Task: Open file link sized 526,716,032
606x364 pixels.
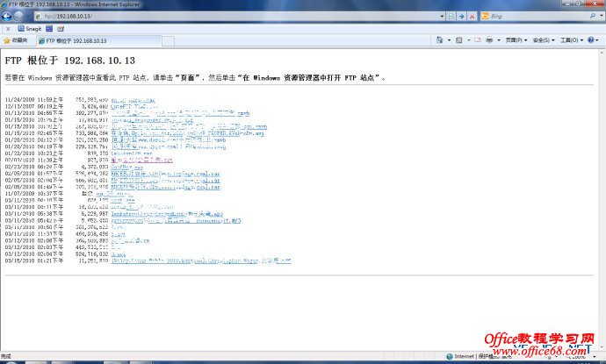Action: coord(119,254)
